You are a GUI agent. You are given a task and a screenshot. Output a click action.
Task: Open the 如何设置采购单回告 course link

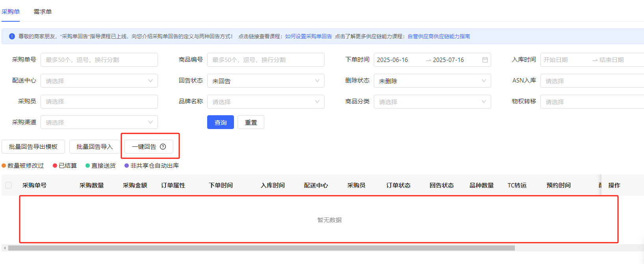[x=308, y=36]
